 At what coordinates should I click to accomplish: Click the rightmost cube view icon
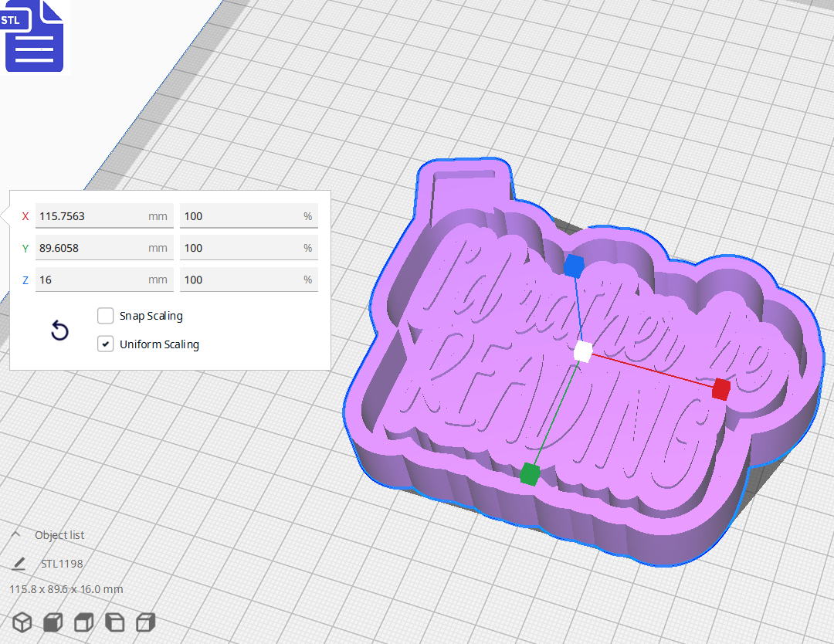[x=145, y=622]
